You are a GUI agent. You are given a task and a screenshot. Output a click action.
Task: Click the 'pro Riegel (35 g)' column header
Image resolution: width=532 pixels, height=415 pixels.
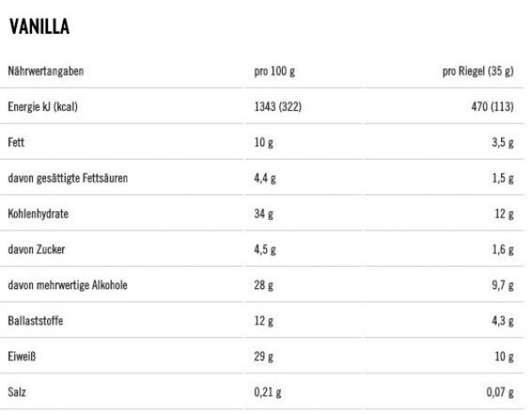click(x=478, y=71)
